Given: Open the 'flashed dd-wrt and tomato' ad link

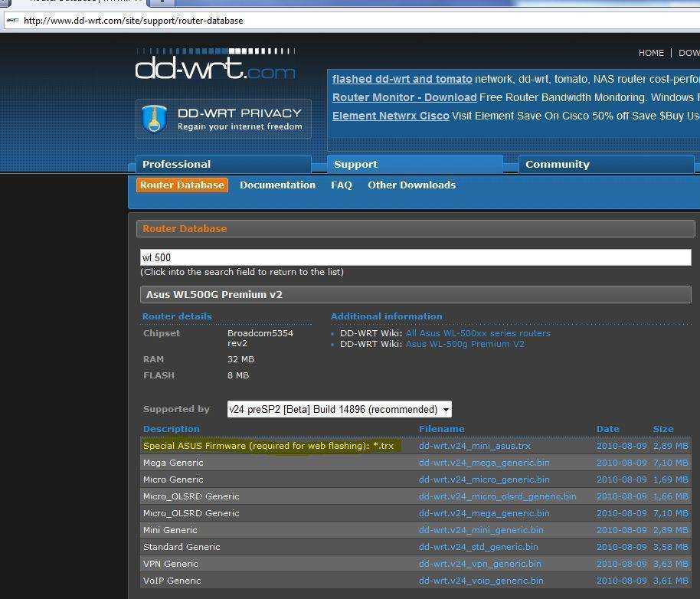Looking at the screenshot, I should click(x=402, y=79).
